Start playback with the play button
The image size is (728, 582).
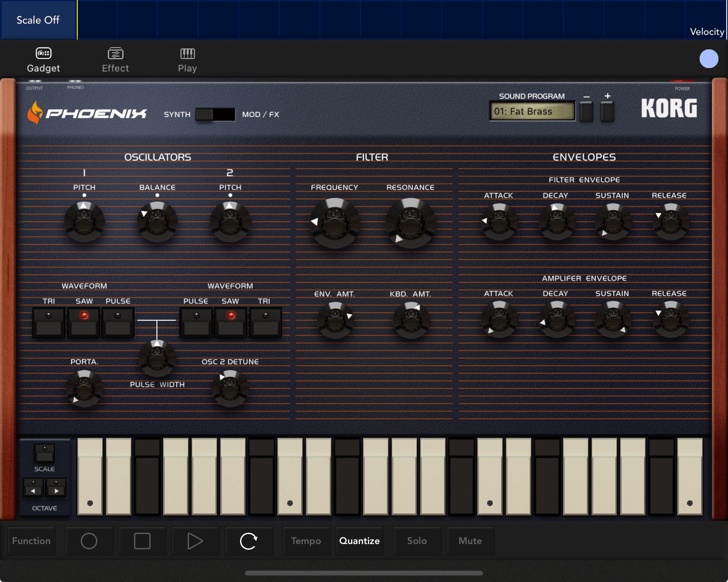click(196, 541)
